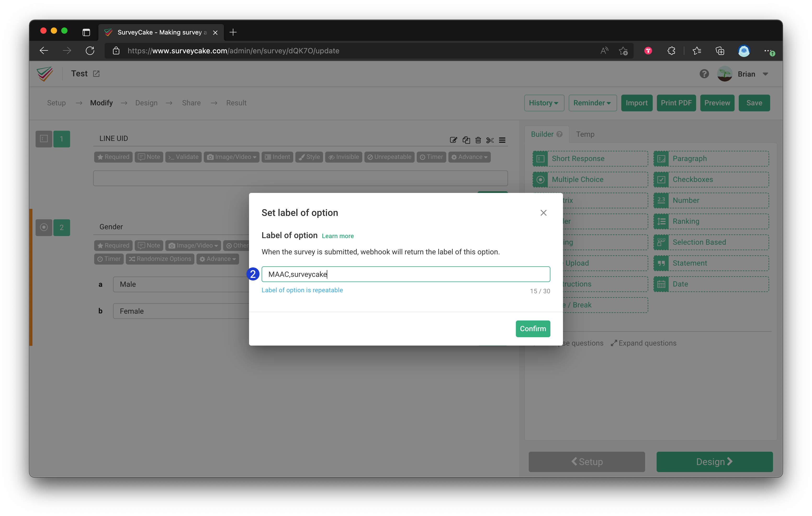The image size is (812, 516).
Task: Click the browser address bar URL
Action: click(233, 51)
